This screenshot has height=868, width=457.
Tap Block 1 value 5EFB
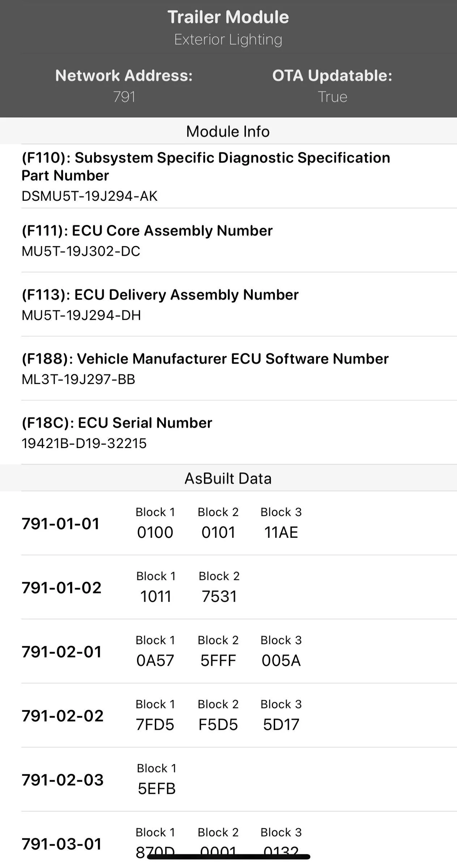[157, 788]
